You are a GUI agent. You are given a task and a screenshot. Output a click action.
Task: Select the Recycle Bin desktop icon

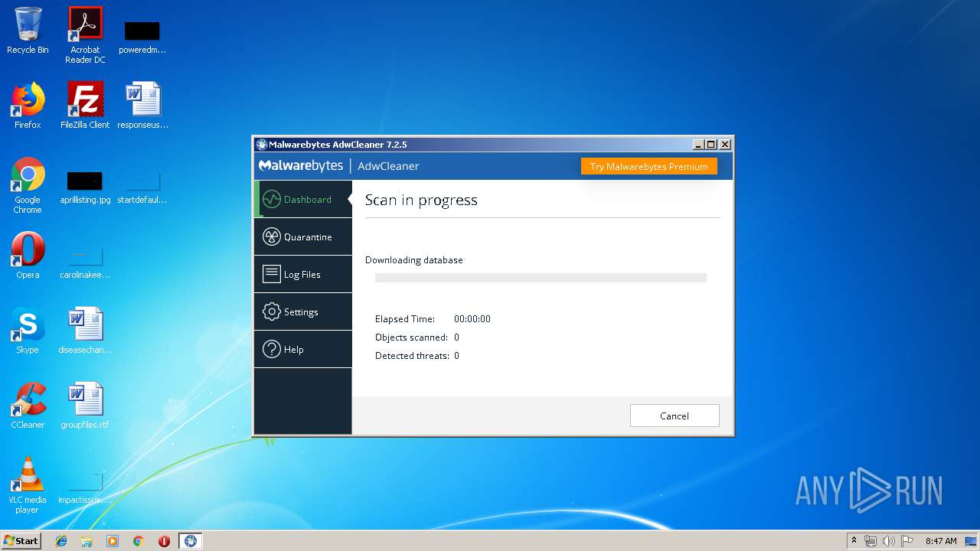pos(28,31)
